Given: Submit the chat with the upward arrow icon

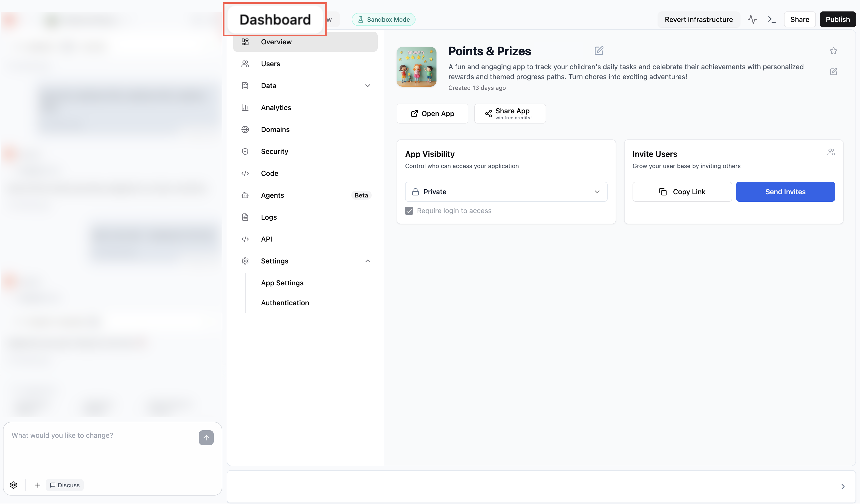Looking at the screenshot, I should point(206,438).
